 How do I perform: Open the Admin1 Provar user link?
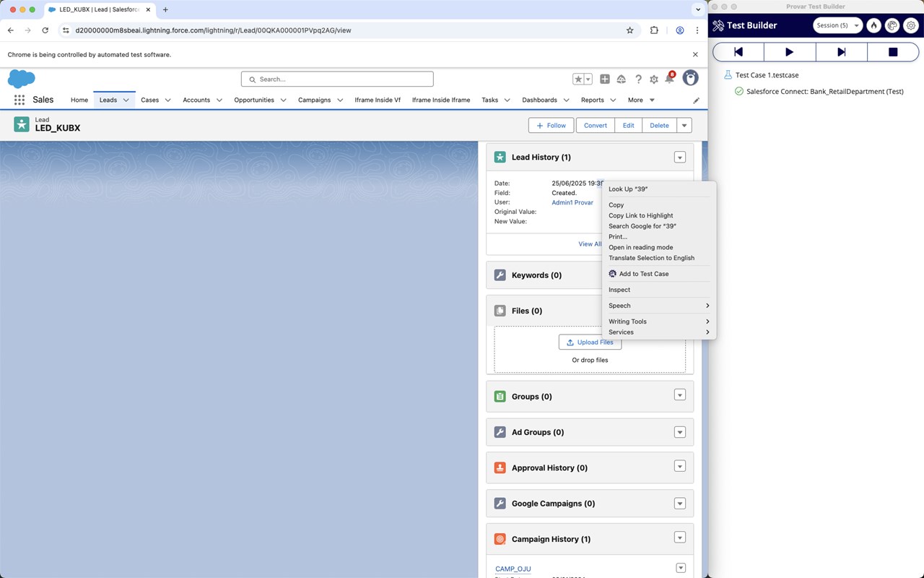(572, 203)
